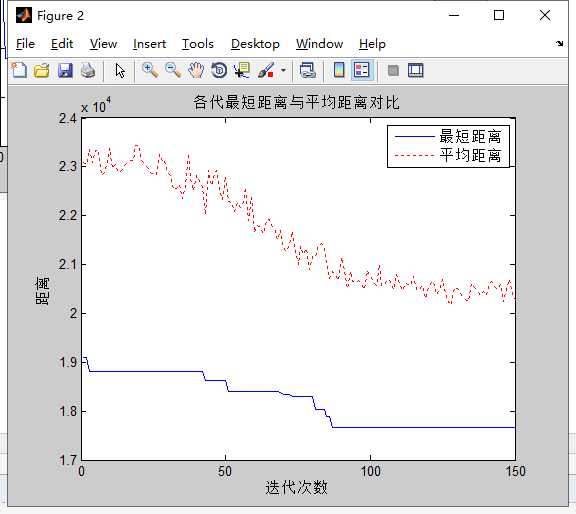Insert a colorbar via toolbar icon
This screenshot has width=576, height=514.
pyautogui.click(x=339, y=70)
